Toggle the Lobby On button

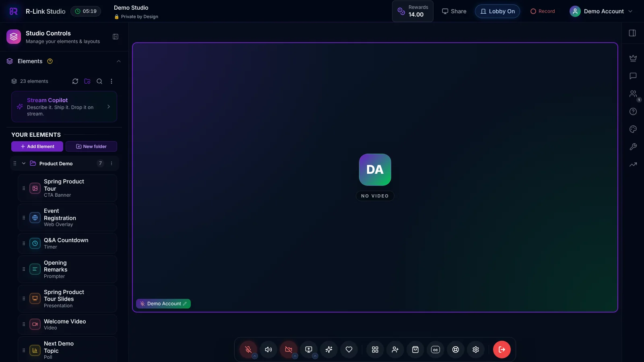(497, 11)
